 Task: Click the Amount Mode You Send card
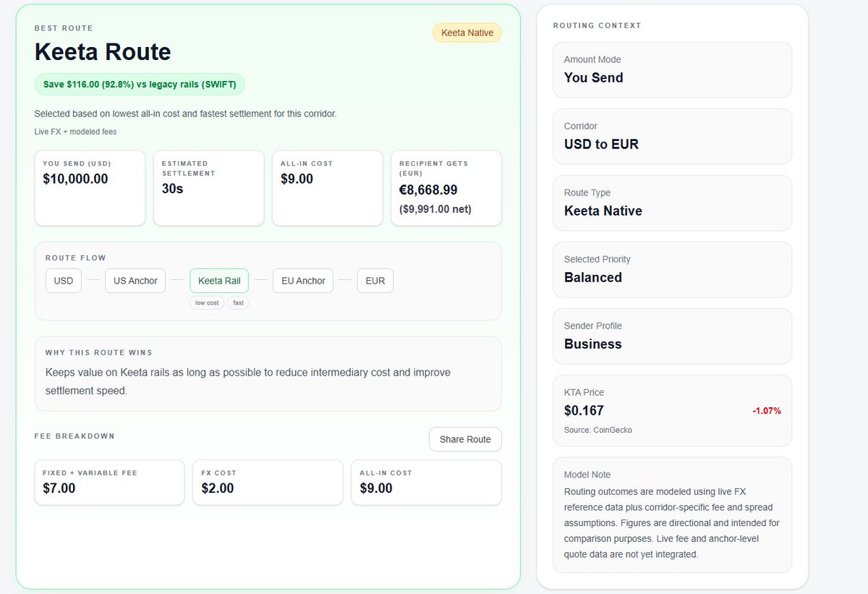click(x=672, y=69)
